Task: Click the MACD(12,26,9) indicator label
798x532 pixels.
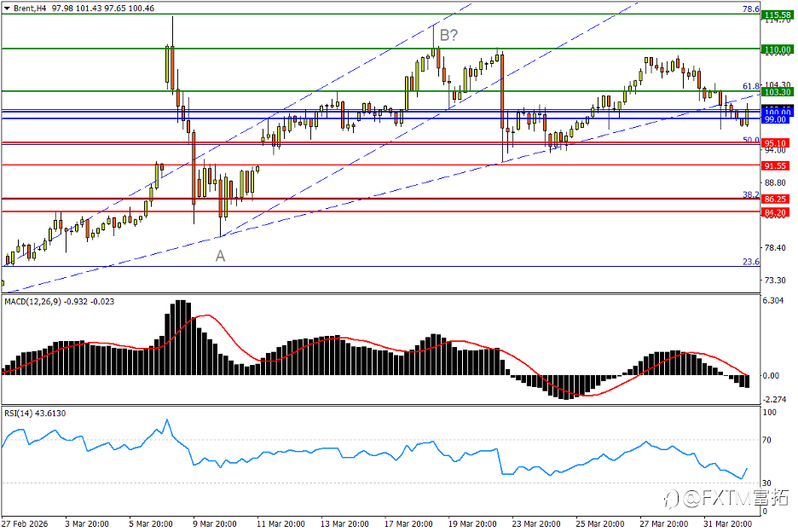Action: click(x=32, y=302)
